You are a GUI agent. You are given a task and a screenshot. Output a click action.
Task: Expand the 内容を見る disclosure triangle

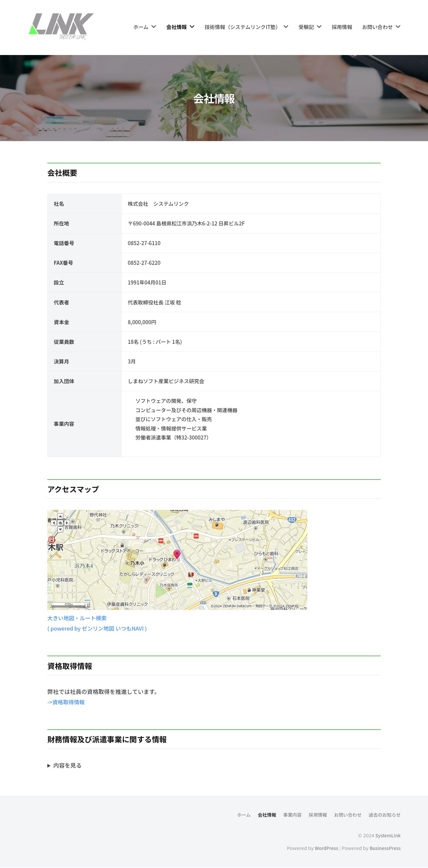[x=49, y=766]
